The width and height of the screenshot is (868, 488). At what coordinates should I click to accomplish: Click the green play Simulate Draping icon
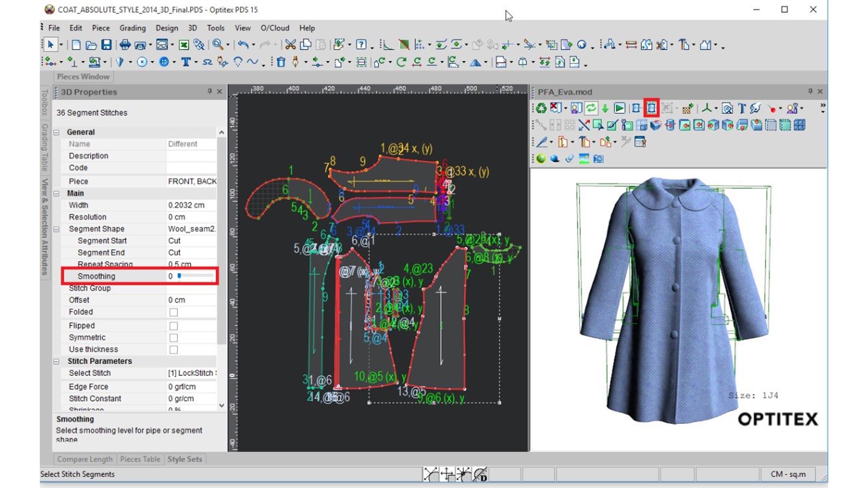(x=619, y=108)
